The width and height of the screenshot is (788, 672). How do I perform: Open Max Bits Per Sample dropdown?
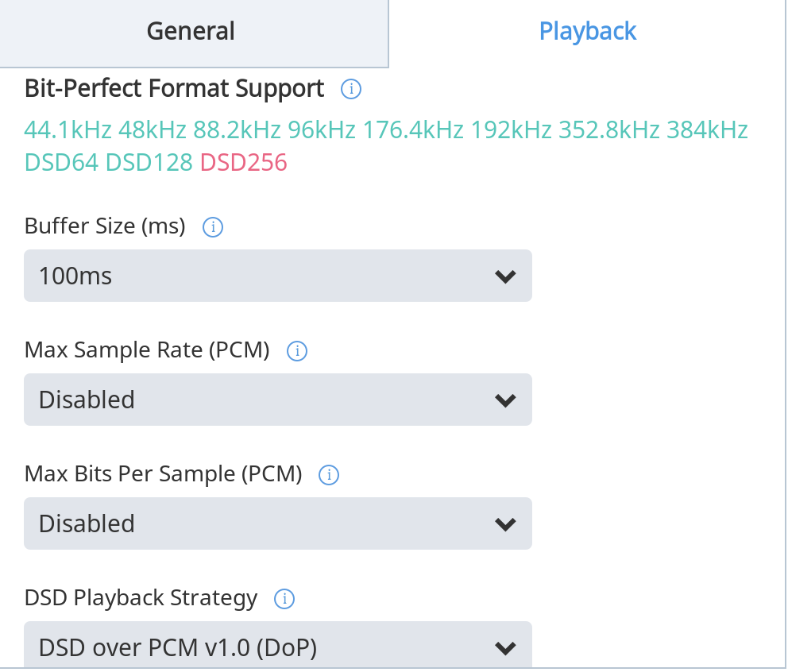point(277,523)
